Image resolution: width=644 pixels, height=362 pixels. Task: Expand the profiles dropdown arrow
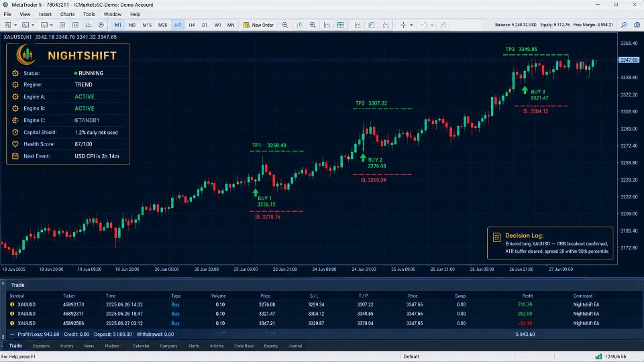(x=33, y=25)
